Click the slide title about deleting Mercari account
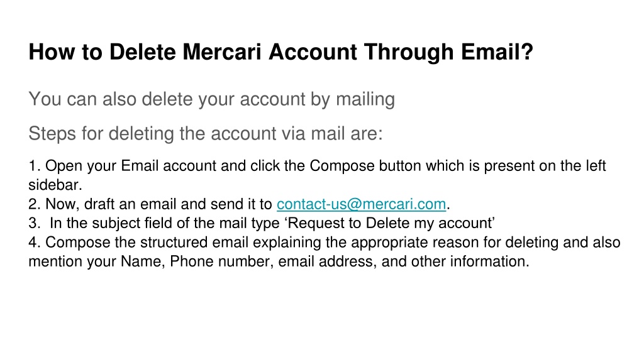 click(281, 52)
